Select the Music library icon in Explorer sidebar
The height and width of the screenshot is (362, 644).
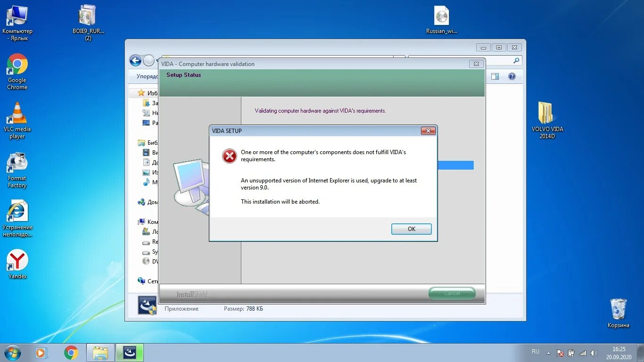point(146,182)
